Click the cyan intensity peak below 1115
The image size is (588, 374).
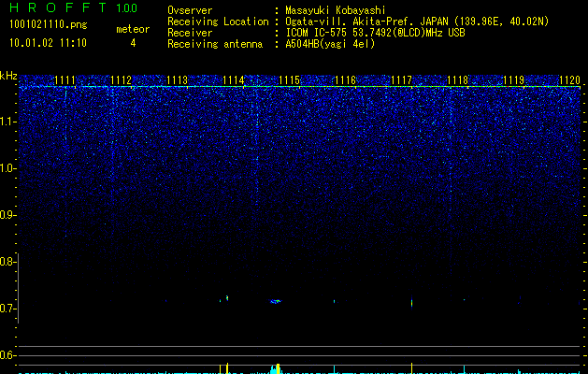pyautogui.click(x=276, y=369)
